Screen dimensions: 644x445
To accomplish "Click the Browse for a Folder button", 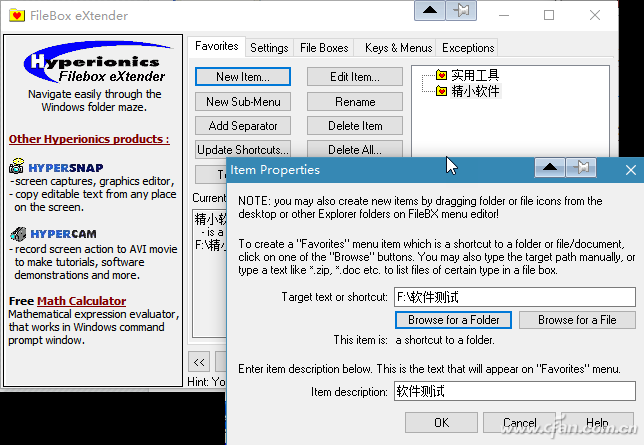I will tap(453, 320).
